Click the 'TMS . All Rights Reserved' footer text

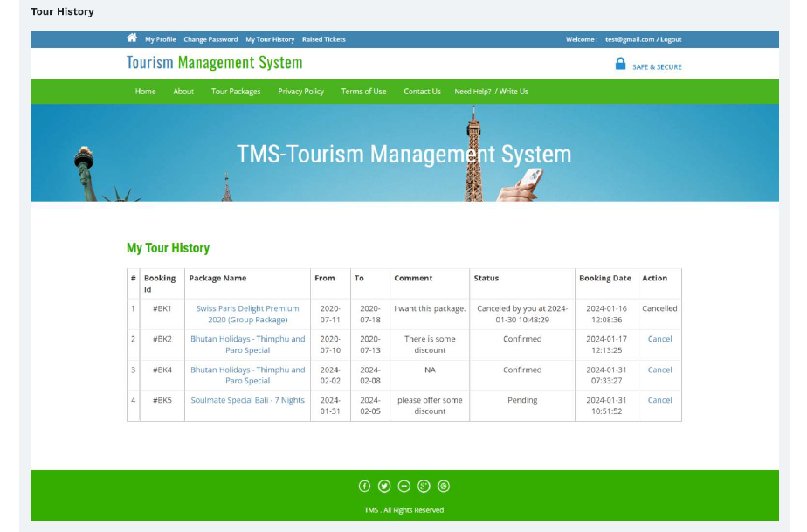click(x=404, y=510)
